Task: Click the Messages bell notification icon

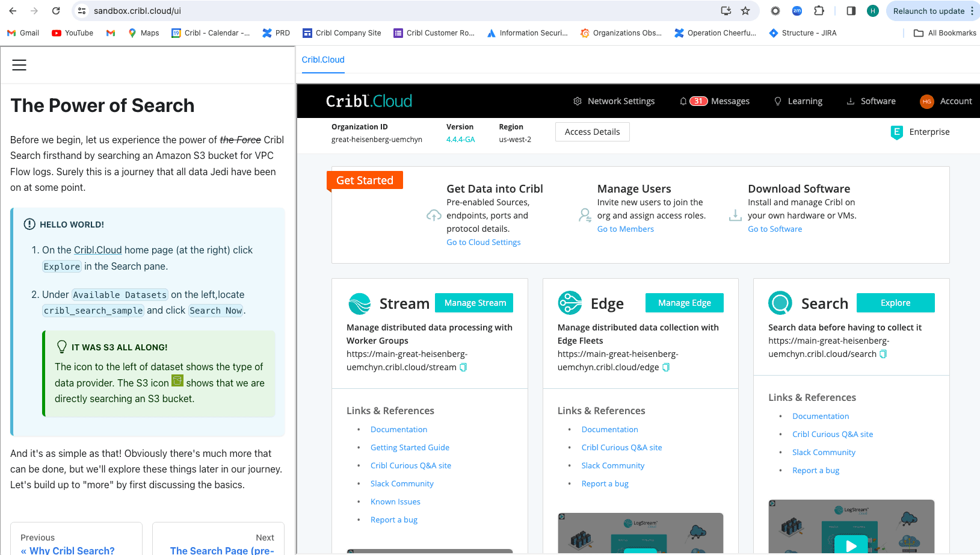Action: click(683, 101)
